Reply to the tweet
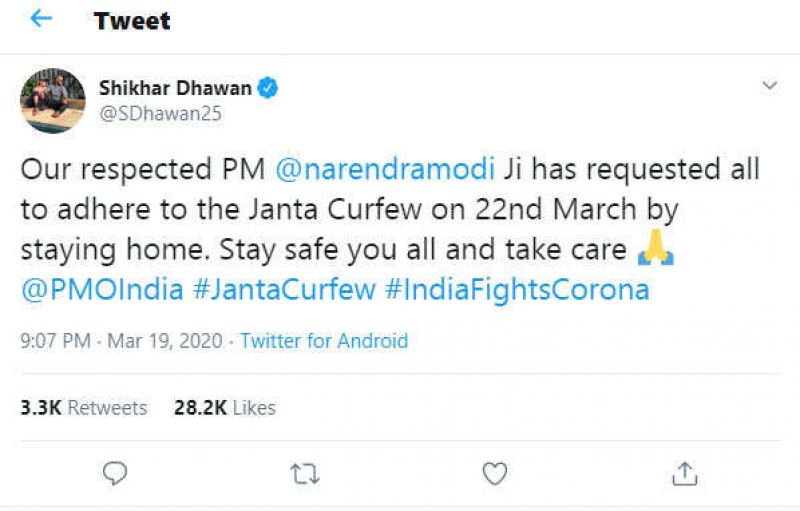 (116, 471)
